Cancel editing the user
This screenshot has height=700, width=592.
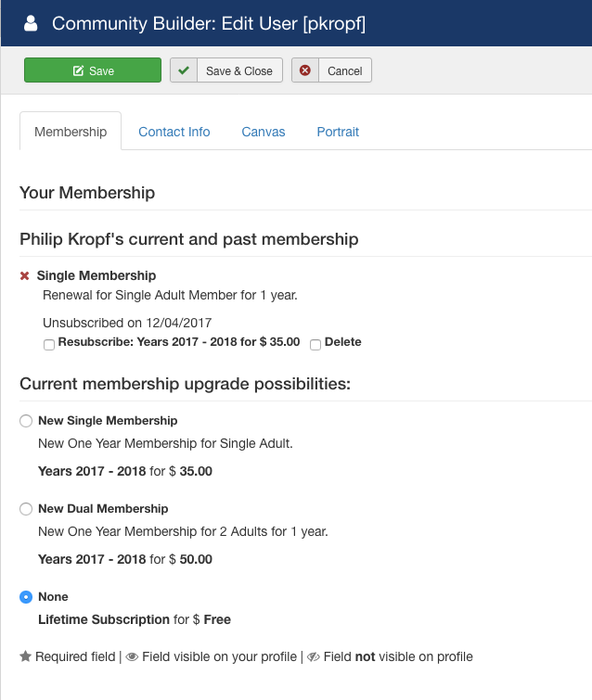(331, 70)
